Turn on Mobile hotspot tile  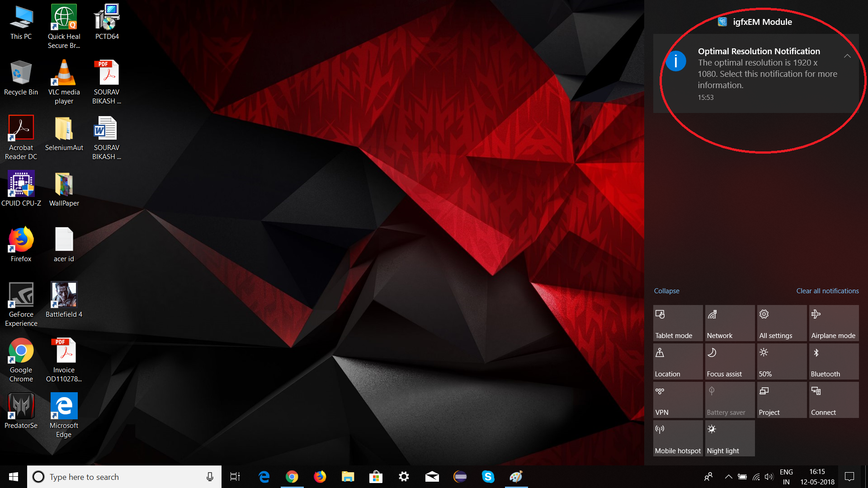677,438
